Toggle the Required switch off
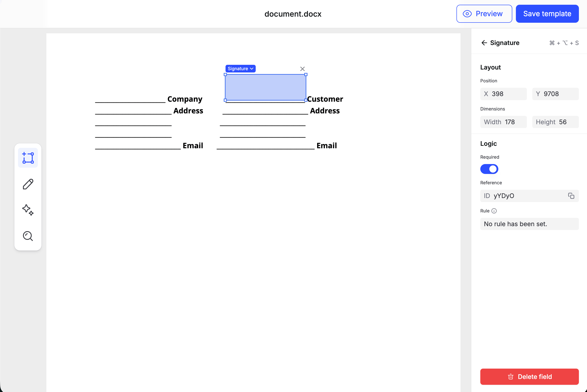This screenshot has height=392, width=587. coord(489,169)
